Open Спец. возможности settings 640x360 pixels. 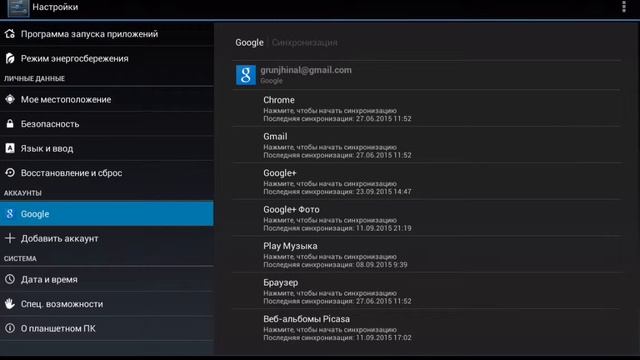click(107, 304)
